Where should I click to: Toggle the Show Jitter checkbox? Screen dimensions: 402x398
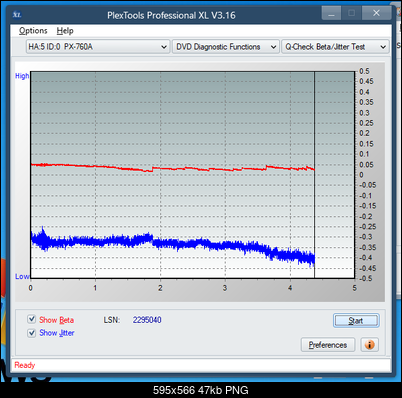(x=32, y=333)
